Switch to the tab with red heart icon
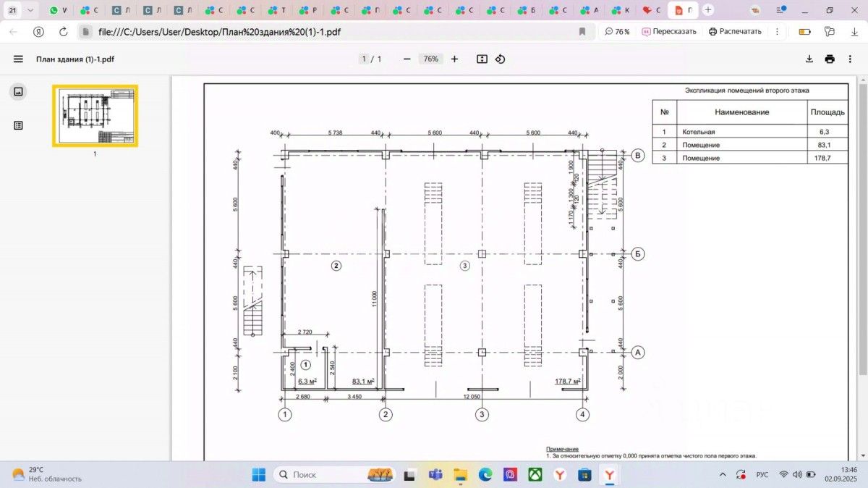Viewport: 868px width, 488px height. pyautogui.click(x=652, y=10)
